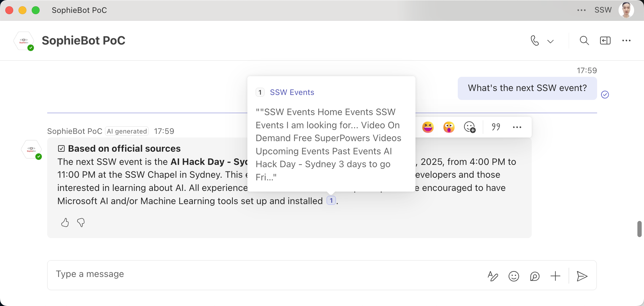Give thumbs down to bot answer
The image size is (644, 306).
[x=81, y=223]
